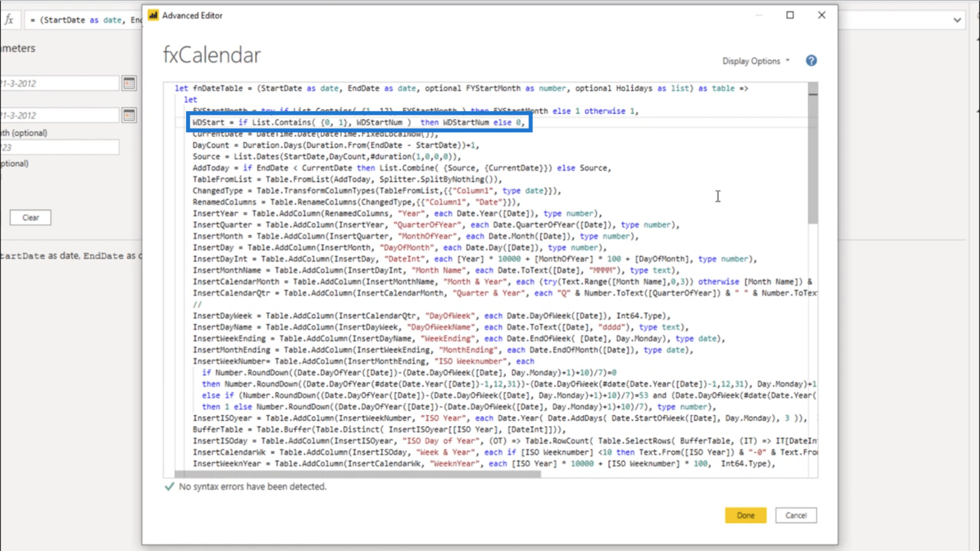This screenshot has height=551, width=980.
Task: Click the InsertDayWeek code line
Action: (x=431, y=315)
